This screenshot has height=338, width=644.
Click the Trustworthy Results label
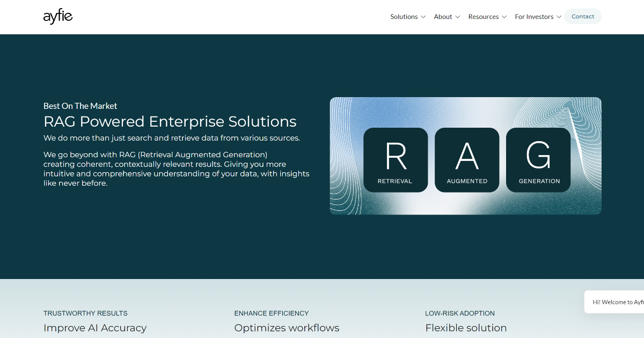(85, 313)
